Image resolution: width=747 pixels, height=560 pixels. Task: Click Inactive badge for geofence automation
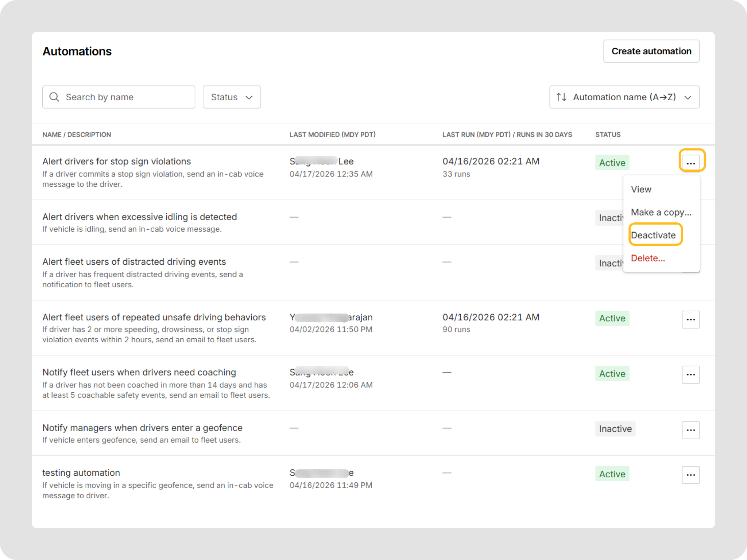615,429
